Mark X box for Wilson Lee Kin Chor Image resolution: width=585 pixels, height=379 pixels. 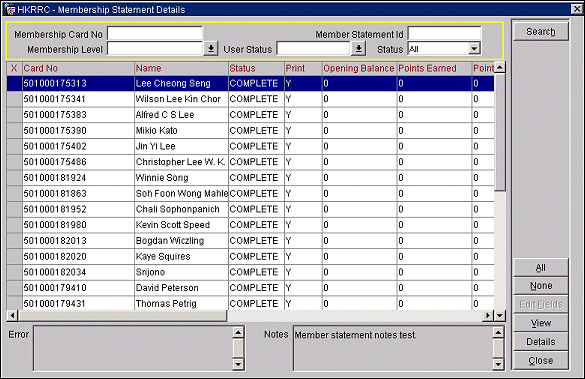[x=15, y=99]
